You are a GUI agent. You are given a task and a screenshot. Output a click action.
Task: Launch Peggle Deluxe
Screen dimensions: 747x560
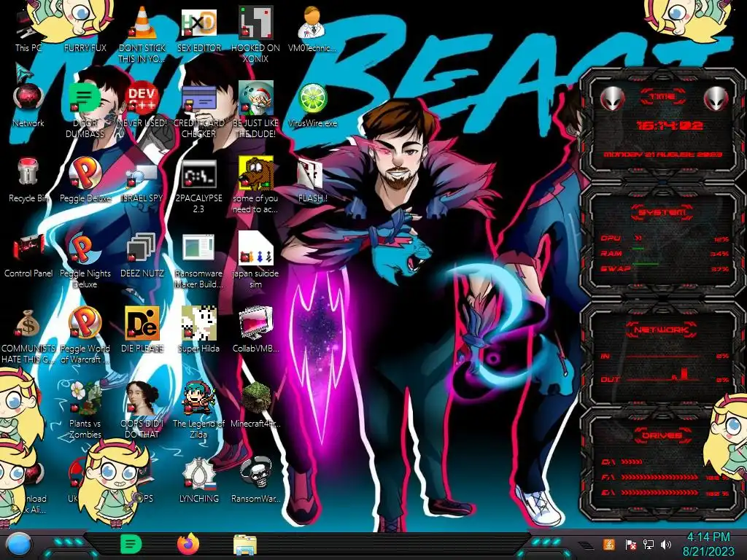85,180
